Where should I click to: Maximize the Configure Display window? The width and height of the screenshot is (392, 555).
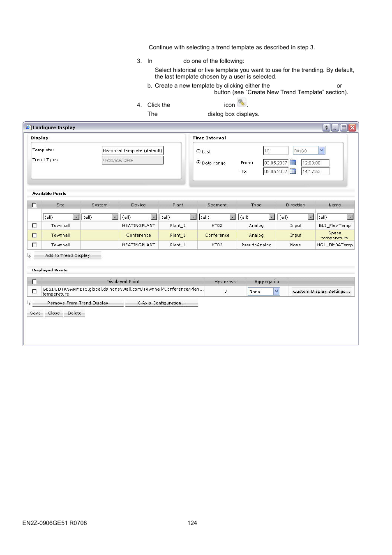[344, 127]
